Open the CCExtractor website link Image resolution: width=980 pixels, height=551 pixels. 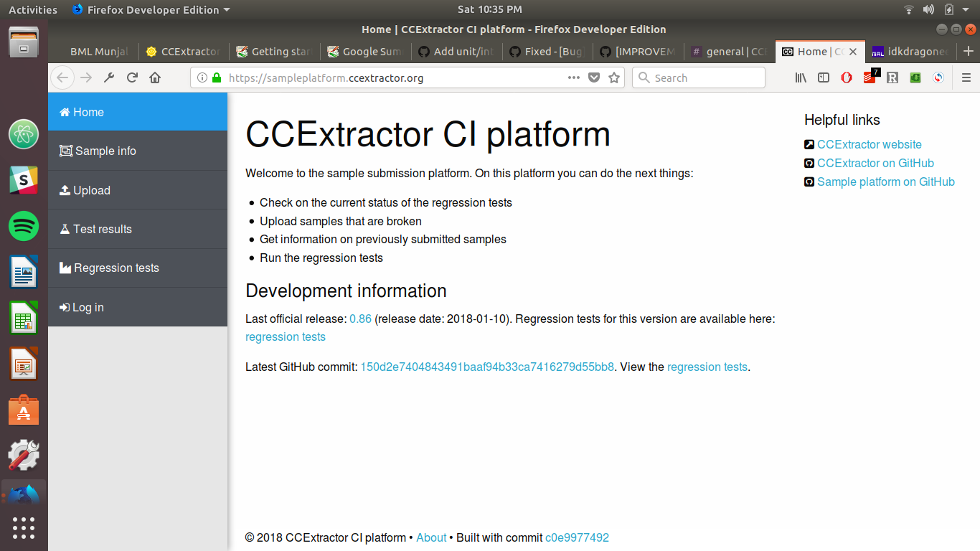pos(870,144)
